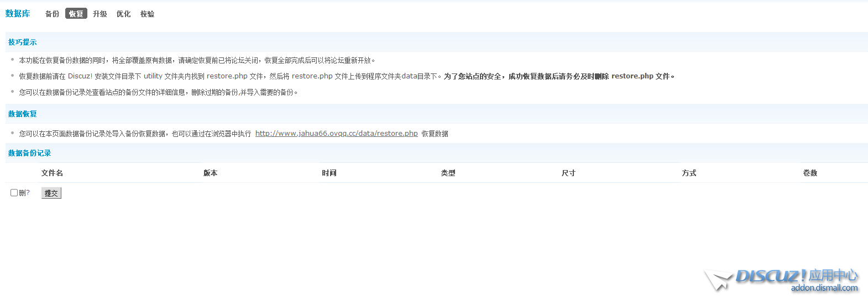Select the 恢复 tab
The height and width of the screenshot is (302, 868).
(76, 14)
